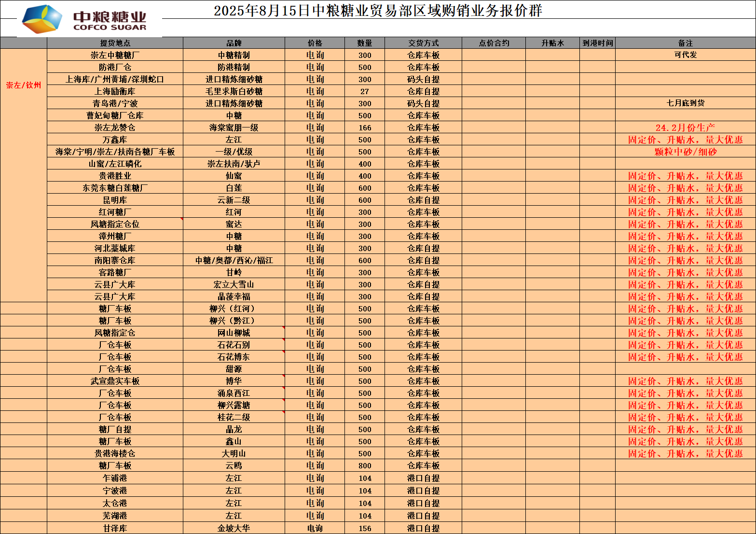
Task: Click the red 颗粒中砂/细砂 remark cell
Action: (x=685, y=152)
